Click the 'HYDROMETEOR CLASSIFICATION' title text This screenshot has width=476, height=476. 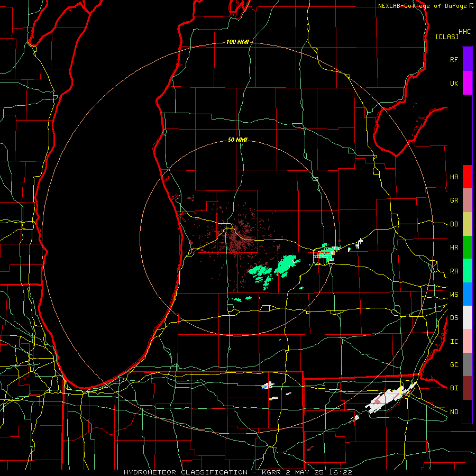pyautogui.click(x=186, y=472)
